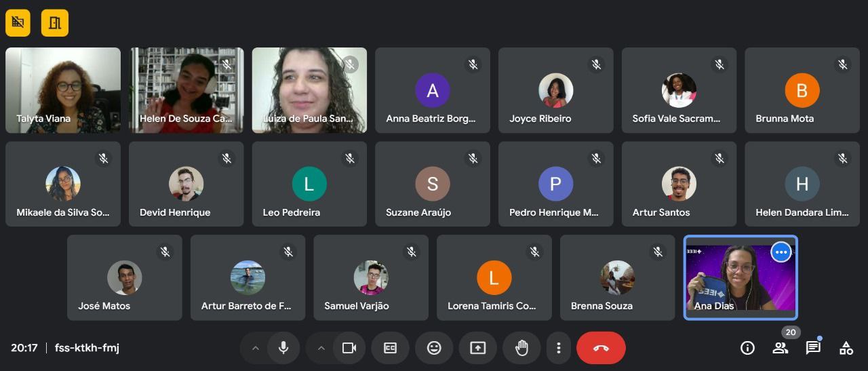Open the chat panel
This screenshot has width=868, height=371.
(x=812, y=348)
